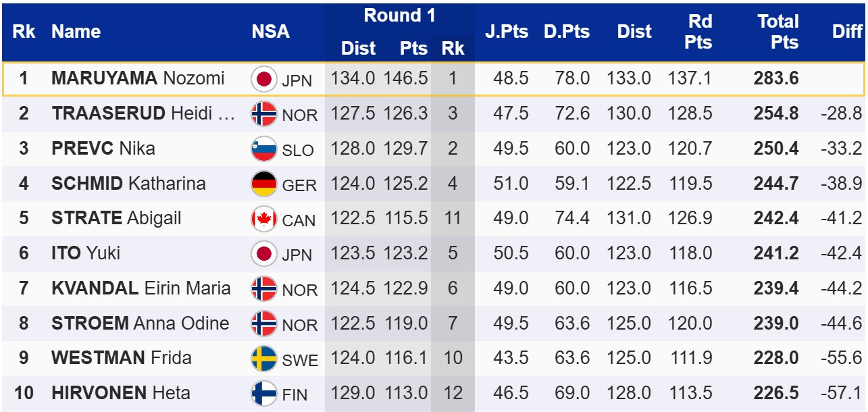Click Germany flag in Schmid row
This screenshot has width=868, height=412.
click(x=263, y=184)
